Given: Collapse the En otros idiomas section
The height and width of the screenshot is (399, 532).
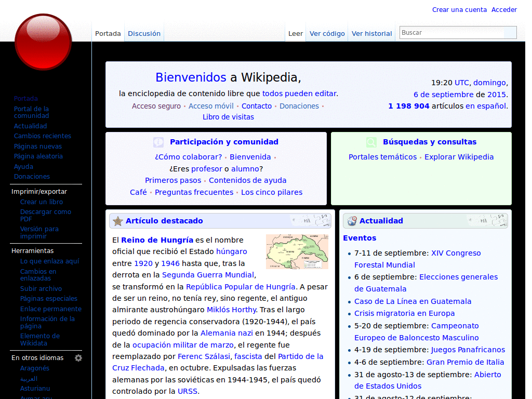Looking at the screenshot, I should (37, 358).
